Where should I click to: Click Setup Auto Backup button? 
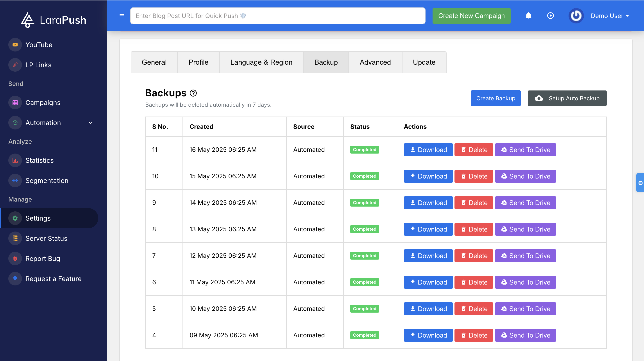[567, 98]
